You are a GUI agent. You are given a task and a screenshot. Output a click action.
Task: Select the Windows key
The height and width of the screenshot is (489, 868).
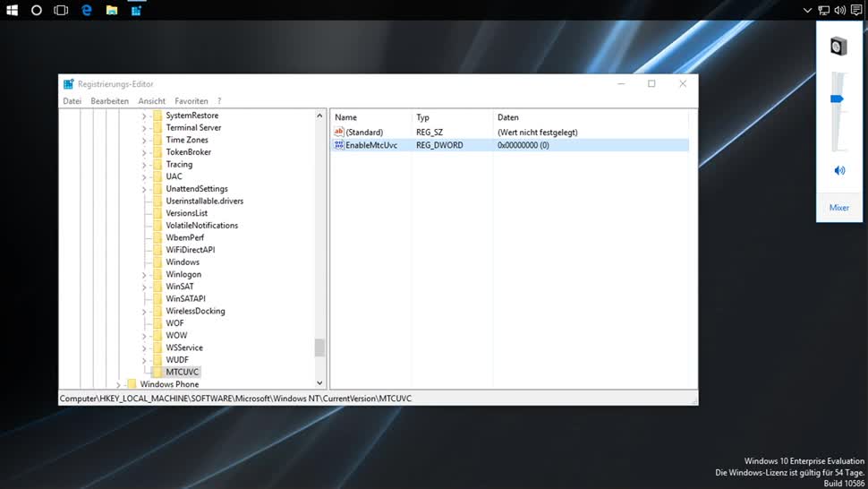[x=183, y=262]
